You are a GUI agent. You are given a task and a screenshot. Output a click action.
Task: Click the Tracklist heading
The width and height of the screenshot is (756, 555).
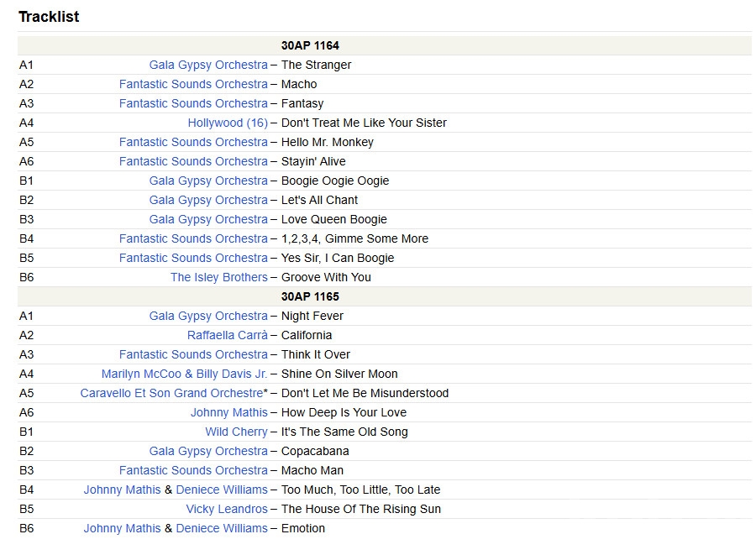(49, 17)
